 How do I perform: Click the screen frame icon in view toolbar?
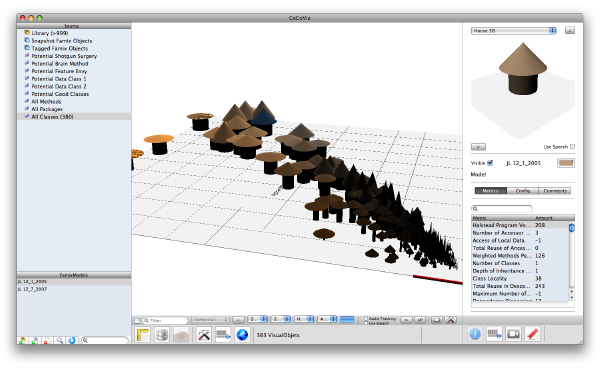pyautogui.click(x=437, y=320)
